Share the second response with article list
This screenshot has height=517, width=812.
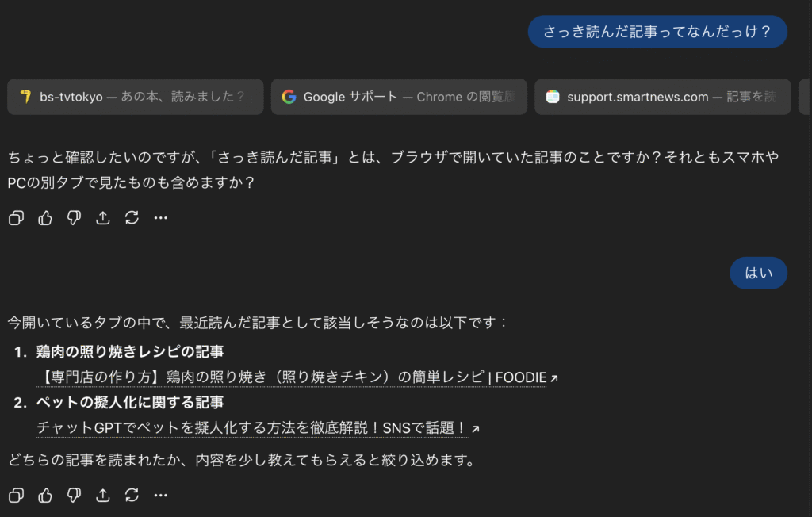coord(103,496)
